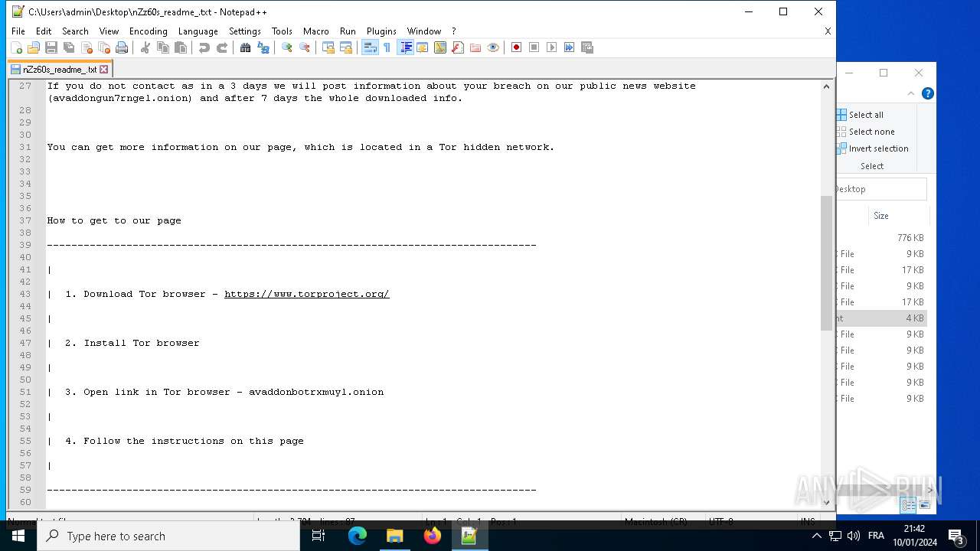Viewport: 980px width, 551px height.
Task: Open the ? help menu
Action: [x=453, y=31]
